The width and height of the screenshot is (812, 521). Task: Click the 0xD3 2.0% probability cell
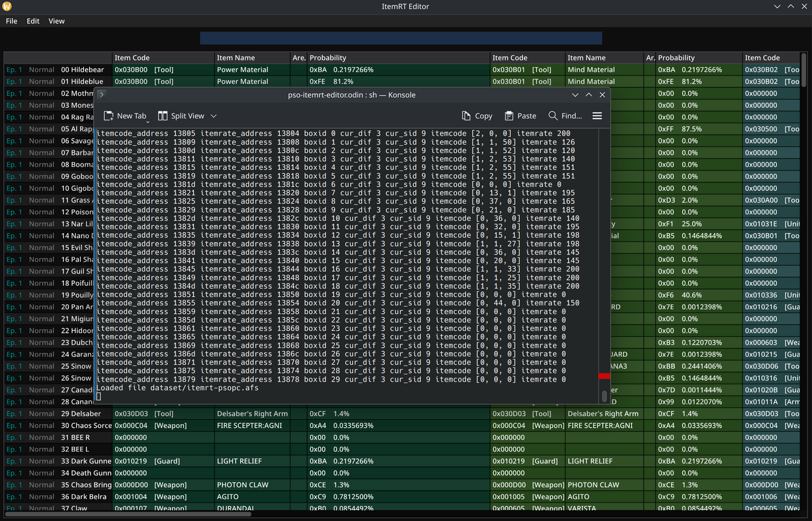699,200
